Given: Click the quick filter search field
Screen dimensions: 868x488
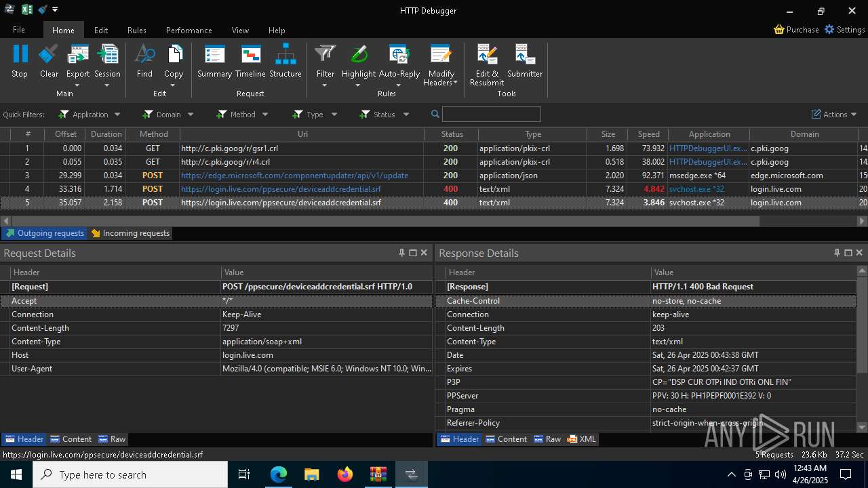Looking at the screenshot, I should 492,114.
